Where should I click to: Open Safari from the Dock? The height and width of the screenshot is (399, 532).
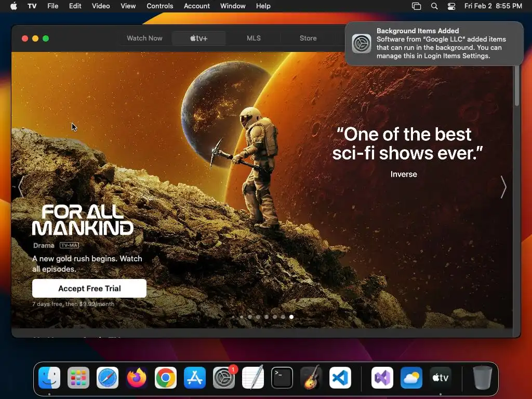[x=108, y=378]
